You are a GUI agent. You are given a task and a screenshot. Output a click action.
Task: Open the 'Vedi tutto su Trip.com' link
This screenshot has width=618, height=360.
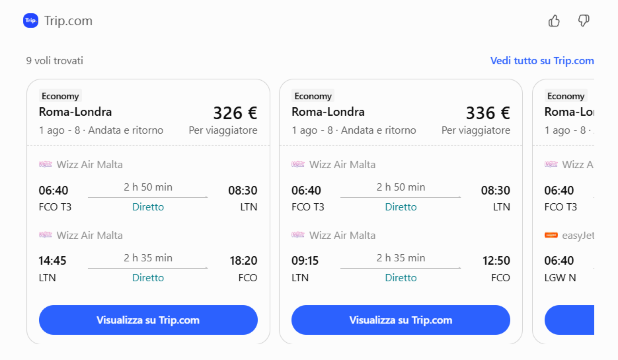[542, 61]
